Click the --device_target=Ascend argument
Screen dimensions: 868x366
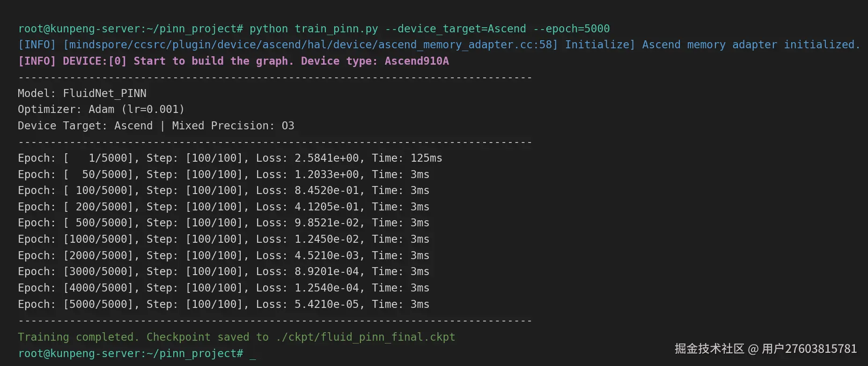455,29
